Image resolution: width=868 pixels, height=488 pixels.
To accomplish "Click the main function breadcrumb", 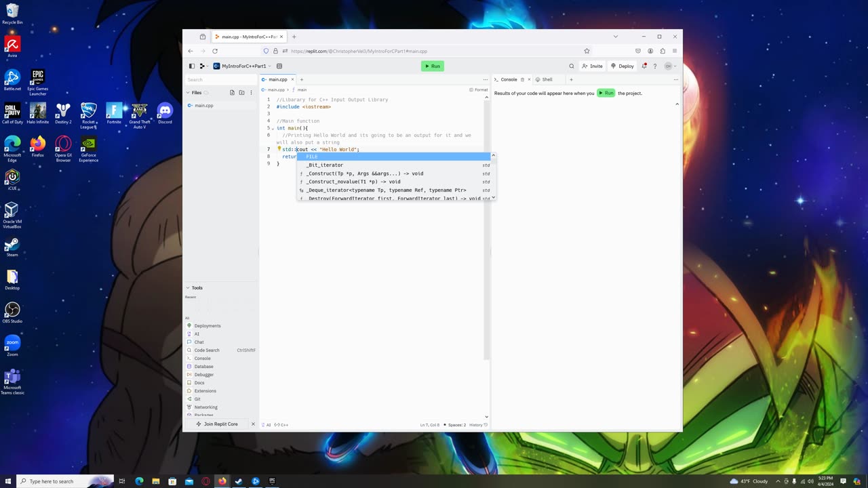I will point(300,89).
